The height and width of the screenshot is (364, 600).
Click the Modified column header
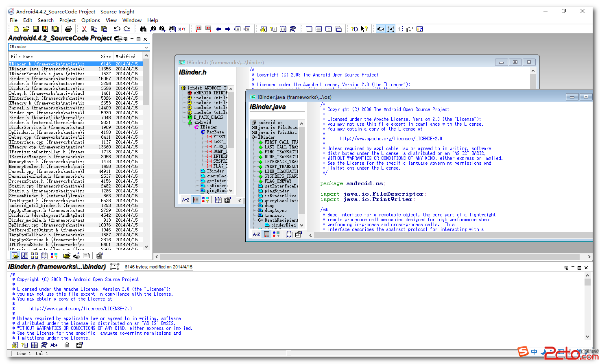[x=126, y=57]
